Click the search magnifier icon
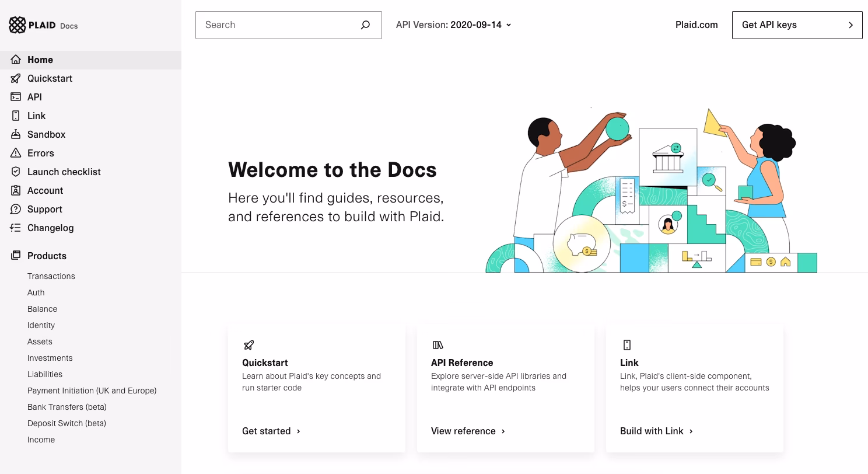 pyautogui.click(x=365, y=25)
